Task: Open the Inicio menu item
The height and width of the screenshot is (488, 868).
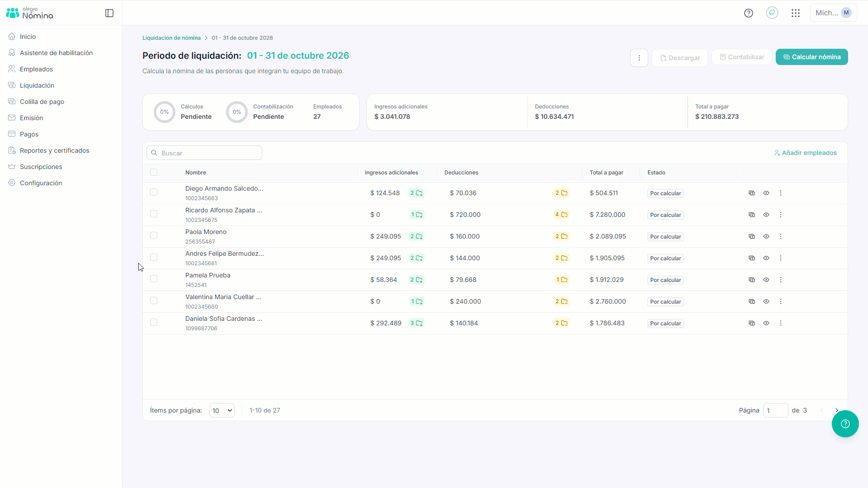Action: click(28, 37)
